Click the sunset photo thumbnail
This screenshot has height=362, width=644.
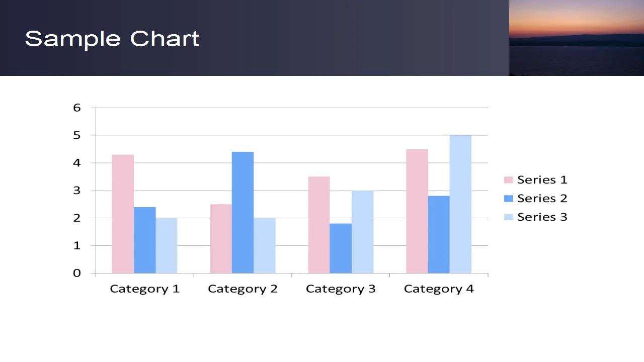pyautogui.click(x=577, y=38)
